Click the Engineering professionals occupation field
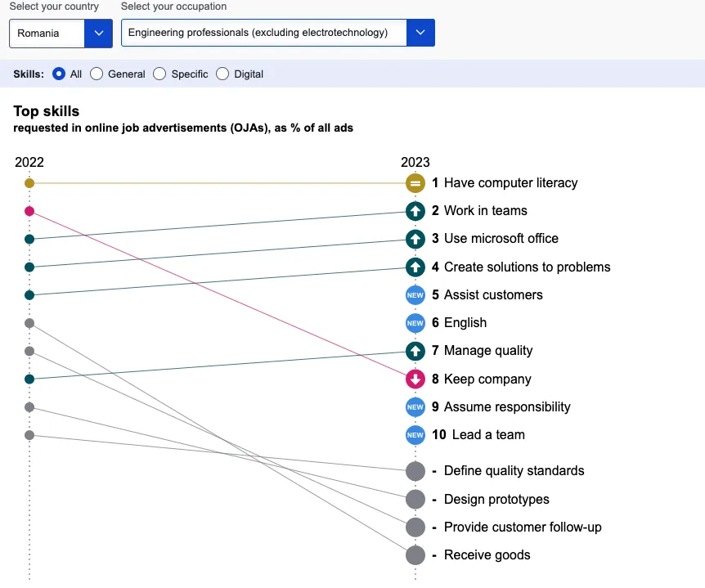 coord(263,34)
